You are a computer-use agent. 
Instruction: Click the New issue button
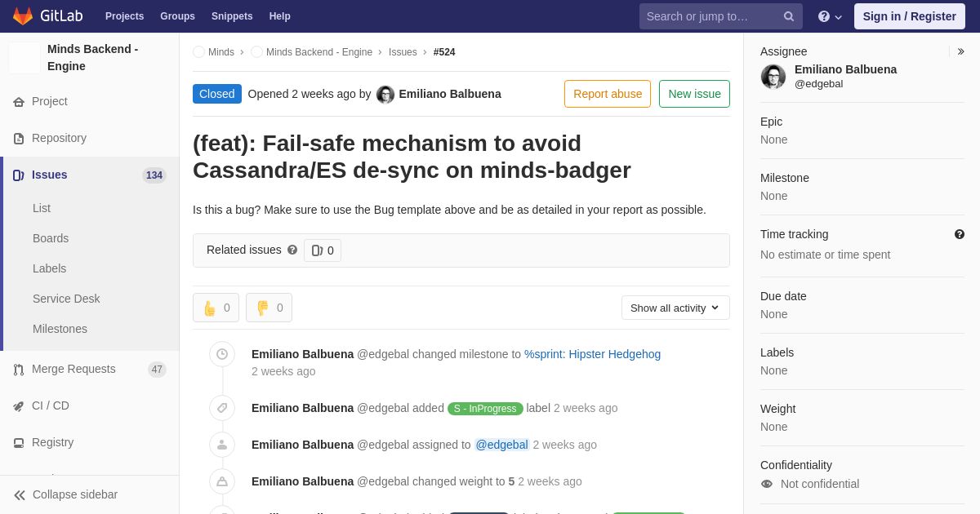pos(694,94)
